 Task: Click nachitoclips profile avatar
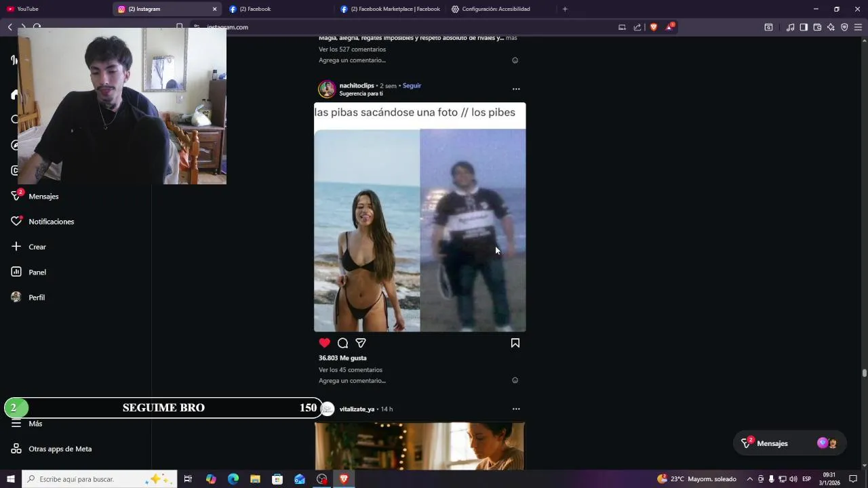328,89
